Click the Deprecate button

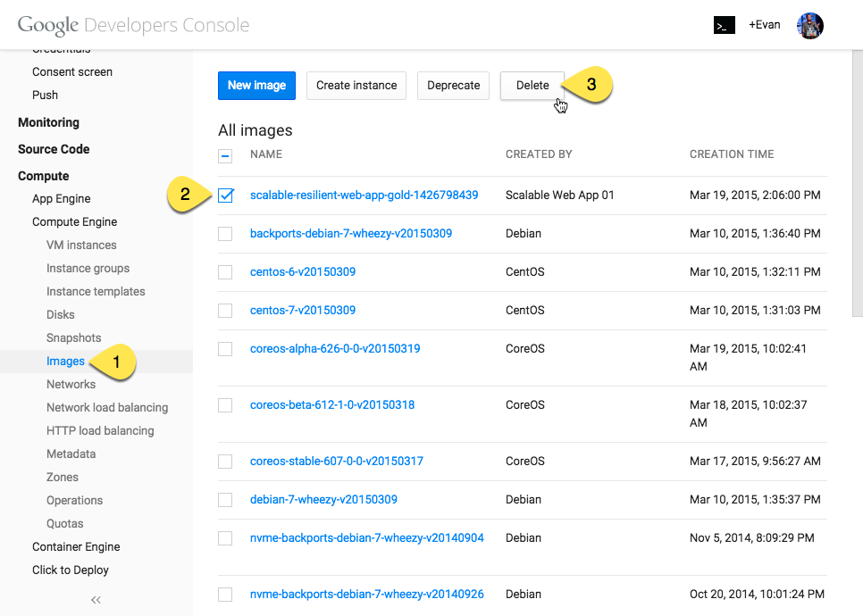pyautogui.click(x=453, y=85)
